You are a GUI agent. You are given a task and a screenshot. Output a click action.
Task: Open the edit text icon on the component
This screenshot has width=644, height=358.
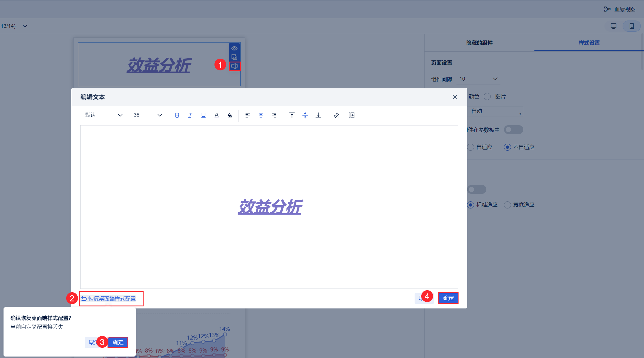click(x=234, y=66)
